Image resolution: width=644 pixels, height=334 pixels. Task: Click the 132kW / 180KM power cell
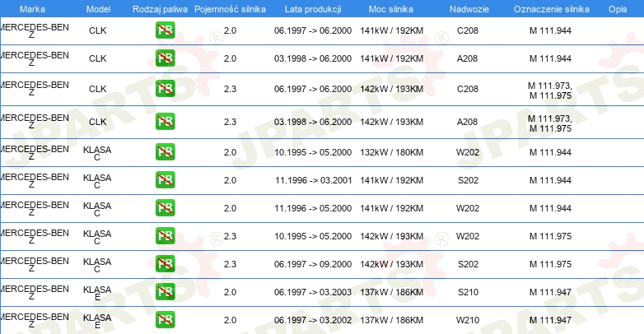[391, 152]
